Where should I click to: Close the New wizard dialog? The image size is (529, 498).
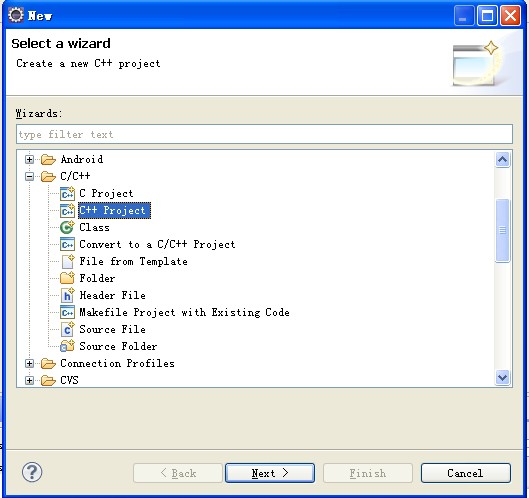point(510,15)
